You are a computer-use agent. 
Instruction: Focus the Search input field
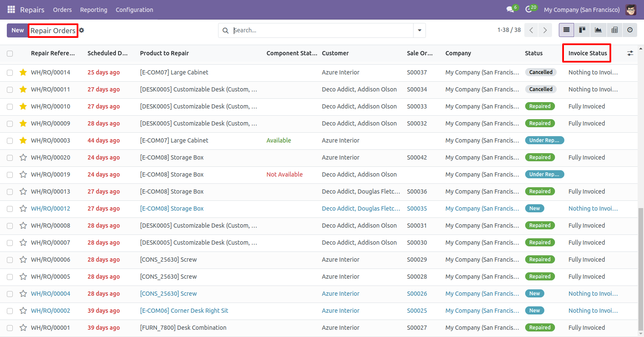[322, 31]
